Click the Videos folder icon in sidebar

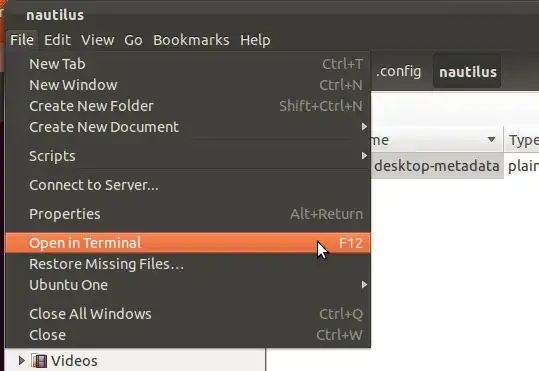[x=39, y=361]
